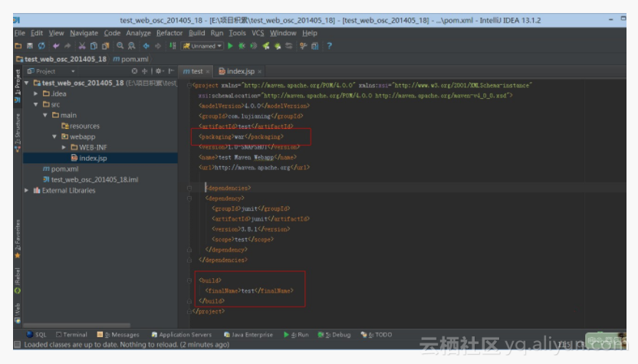The width and height of the screenshot is (638, 364).
Task: Click the blue Help question mark
Action: point(329,46)
